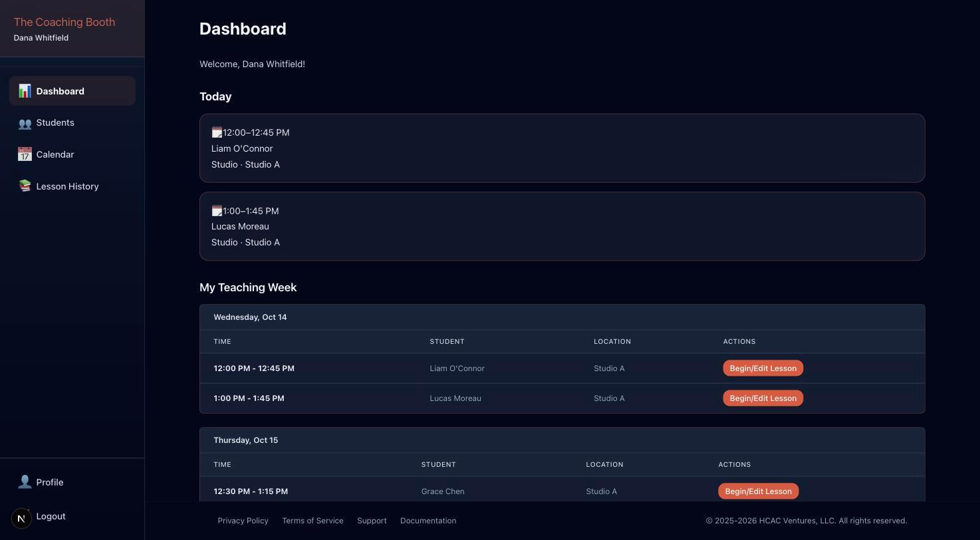Screen dimensions: 980x540
Task: Click the Dashboard bar chart icon
Action: [25, 91]
